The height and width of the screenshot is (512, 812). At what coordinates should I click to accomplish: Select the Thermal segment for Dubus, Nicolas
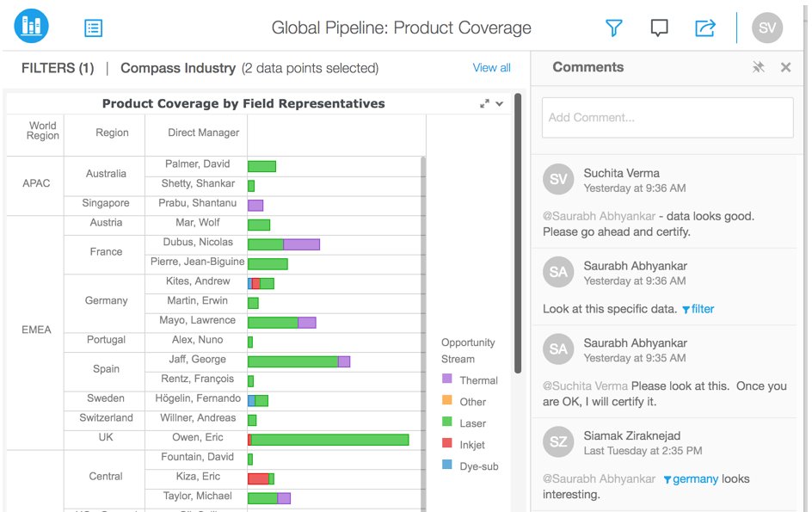pos(301,244)
